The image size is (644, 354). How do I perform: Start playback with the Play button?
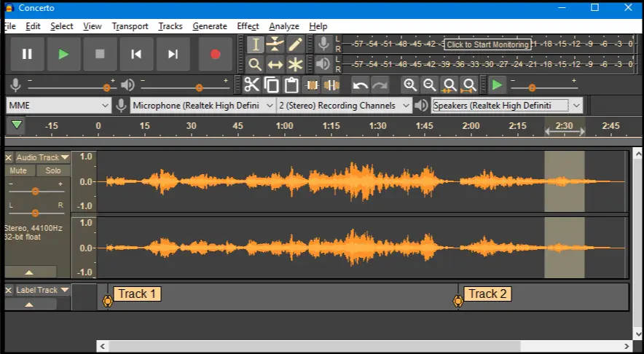coord(63,54)
